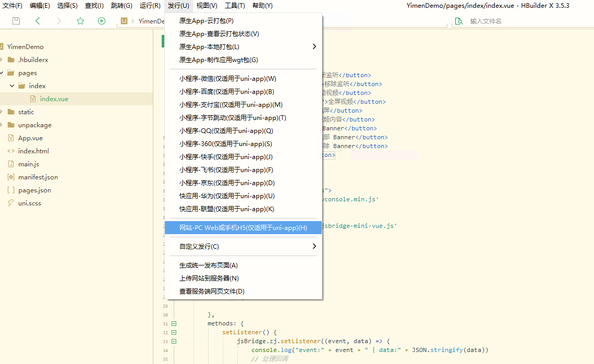594x364 pixels.
Task: Choose 小程序-飞书 publish option
Action: click(243, 169)
